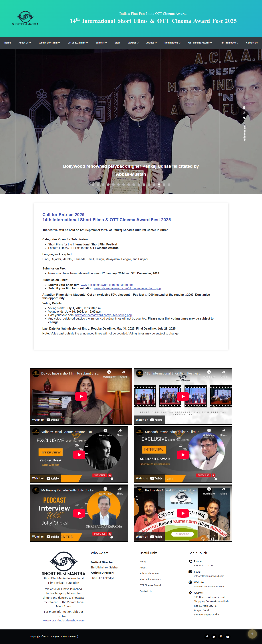Image resolution: width=262 pixels, height=644 pixels.
Task: Open the OTT Cinema Awards dropdown
Action: coord(200,43)
